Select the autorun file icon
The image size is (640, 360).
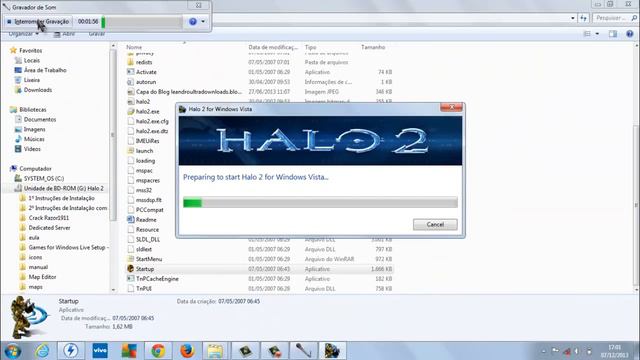click(x=131, y=82)
